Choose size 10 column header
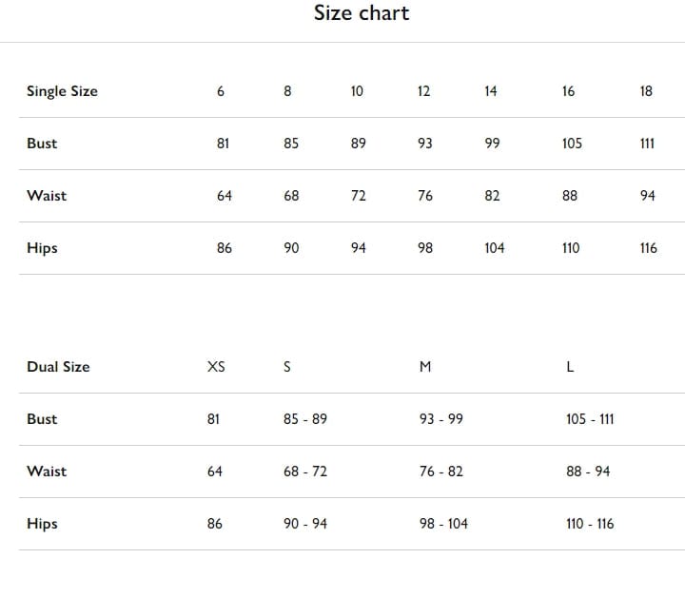685x616 pixels. click(357, 91)
